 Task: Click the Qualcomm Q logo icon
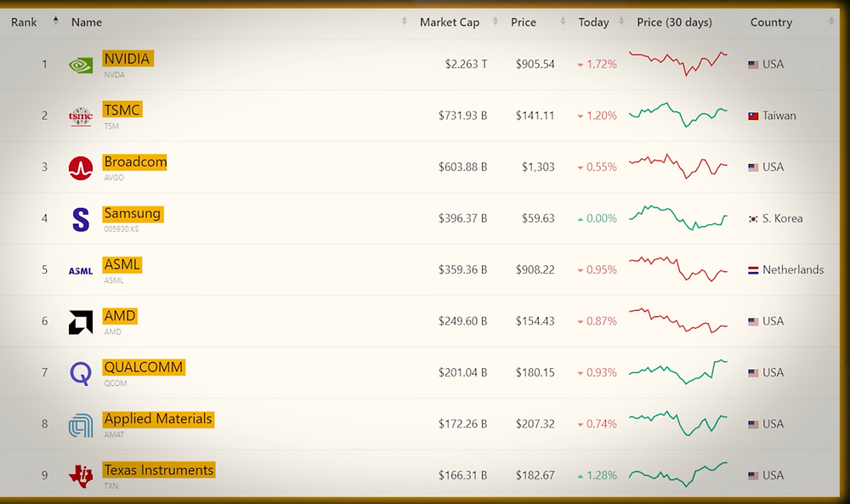point(81,373)
